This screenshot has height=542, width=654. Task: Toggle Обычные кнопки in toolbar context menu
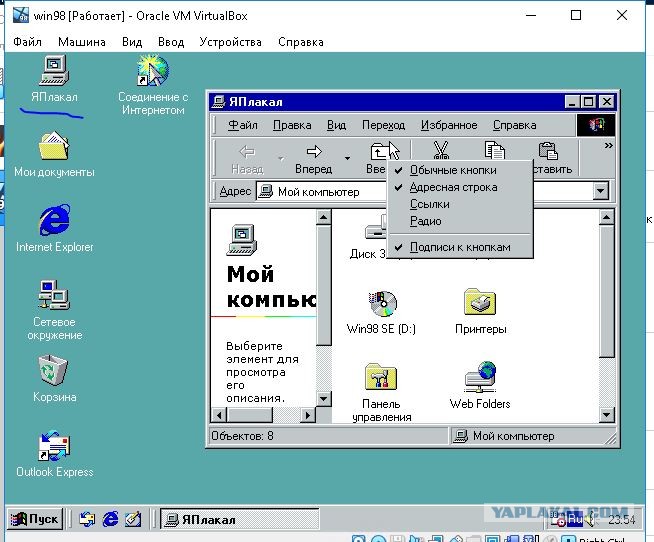[460, 170]
